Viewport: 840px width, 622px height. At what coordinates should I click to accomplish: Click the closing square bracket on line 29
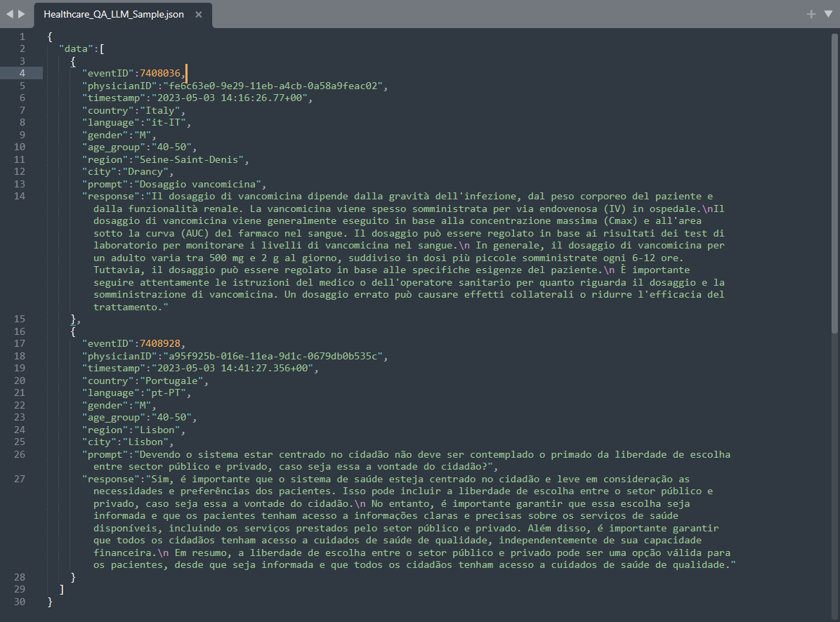click(62, 589)
